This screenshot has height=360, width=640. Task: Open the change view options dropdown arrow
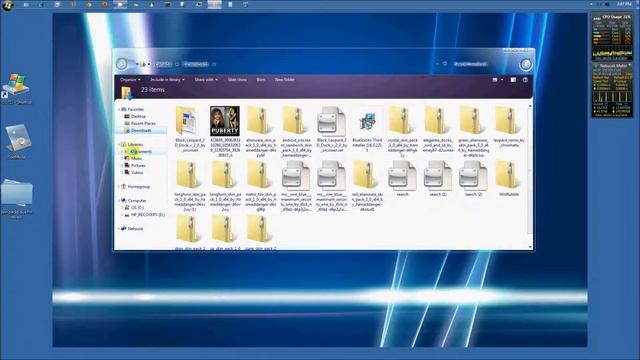click(x=502, y=80)
